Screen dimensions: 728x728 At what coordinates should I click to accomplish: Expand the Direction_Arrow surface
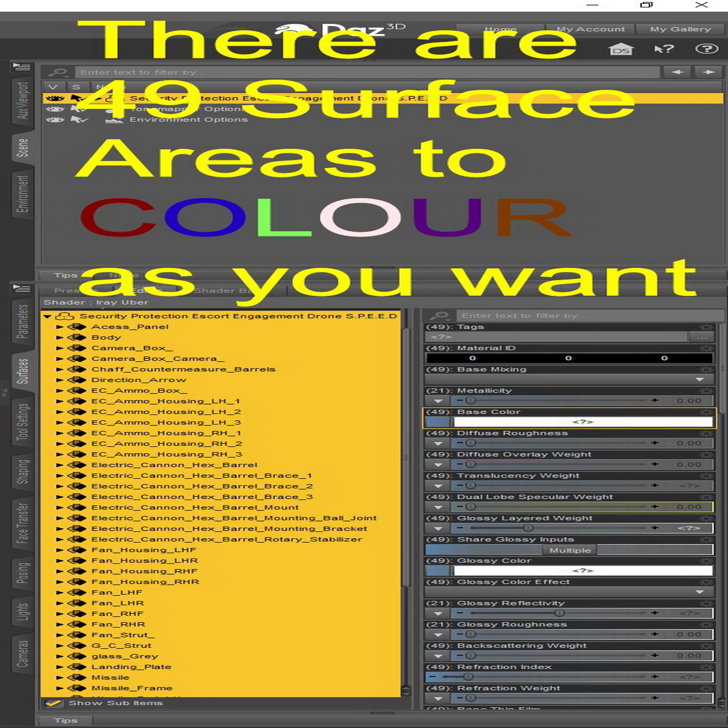[x=59, y=380]
